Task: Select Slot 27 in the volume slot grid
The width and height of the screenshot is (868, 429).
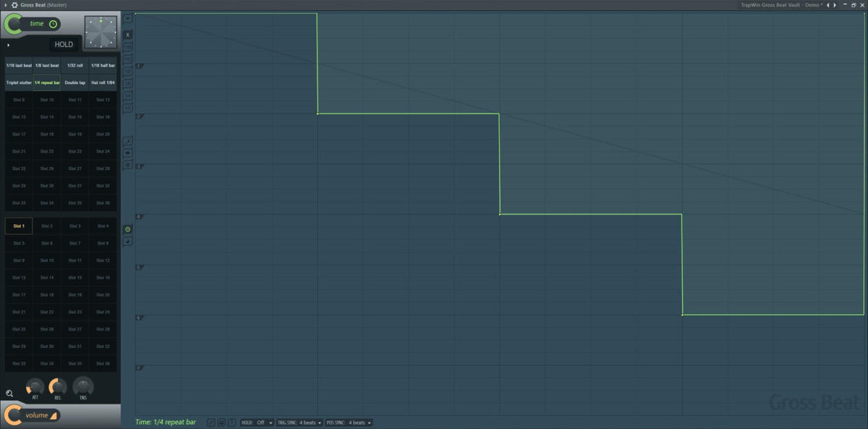Action: [75, 329]
